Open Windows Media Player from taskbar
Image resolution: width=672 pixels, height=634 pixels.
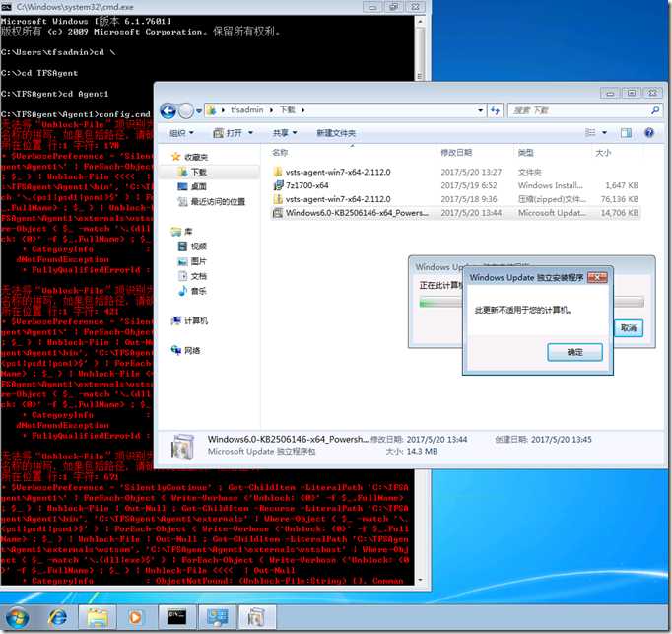[135, 618]
